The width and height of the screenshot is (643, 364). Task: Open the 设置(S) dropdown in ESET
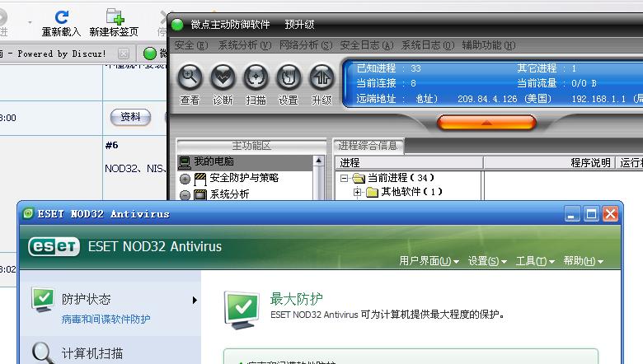tap(487, 261)
